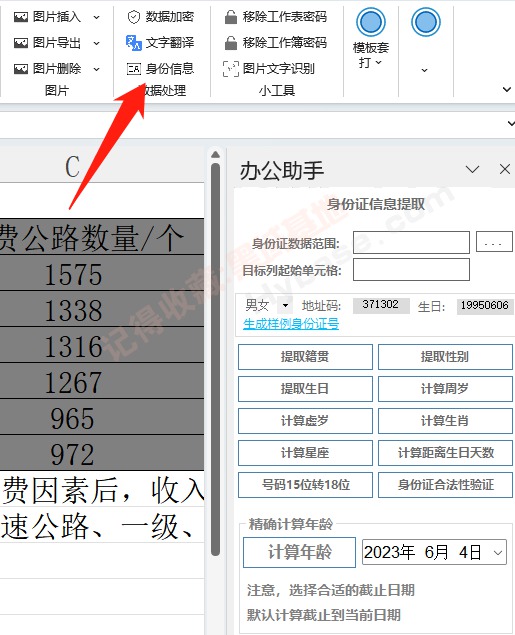
Task: Select header cell 费公路数量/个
Action: click(102, 237)
